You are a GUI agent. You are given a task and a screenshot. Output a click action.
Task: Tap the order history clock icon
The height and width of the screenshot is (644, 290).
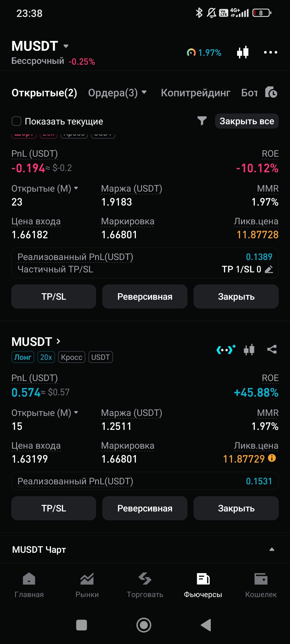tap(271, 92)
